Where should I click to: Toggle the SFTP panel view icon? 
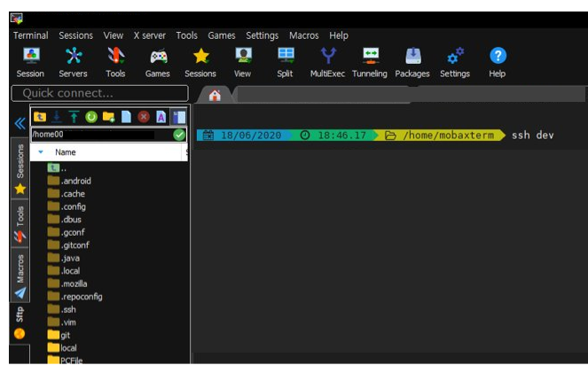point(179,117)
